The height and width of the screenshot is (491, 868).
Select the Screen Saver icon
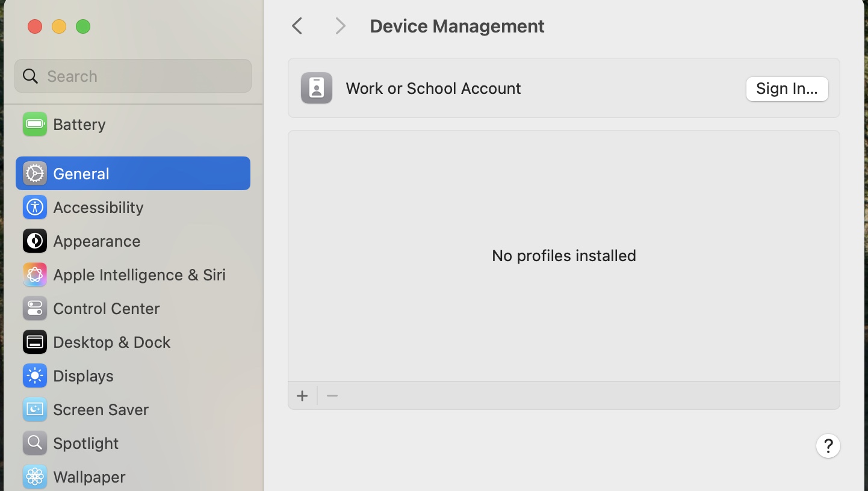35,409
